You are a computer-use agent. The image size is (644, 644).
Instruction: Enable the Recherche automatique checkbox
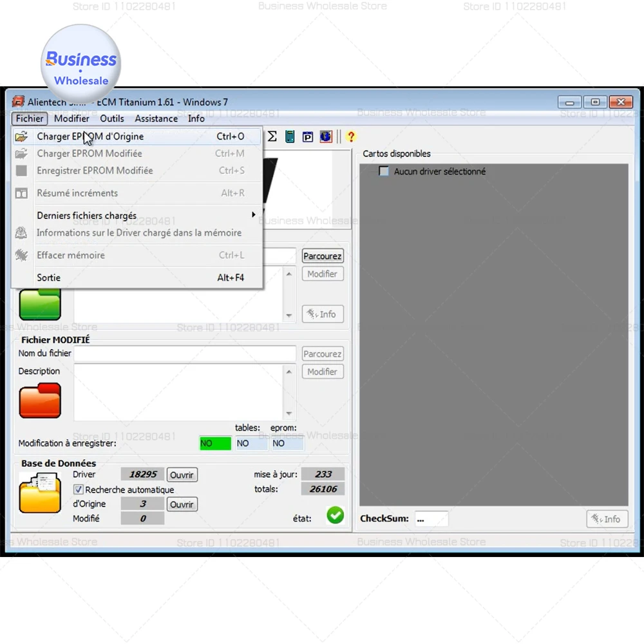point(78,489)
